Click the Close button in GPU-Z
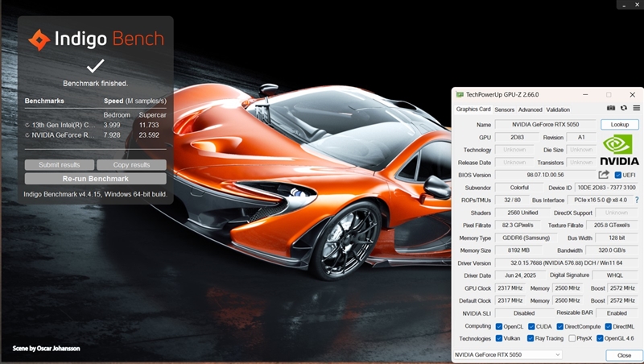The image size is (644, 364). coord(624,355)
